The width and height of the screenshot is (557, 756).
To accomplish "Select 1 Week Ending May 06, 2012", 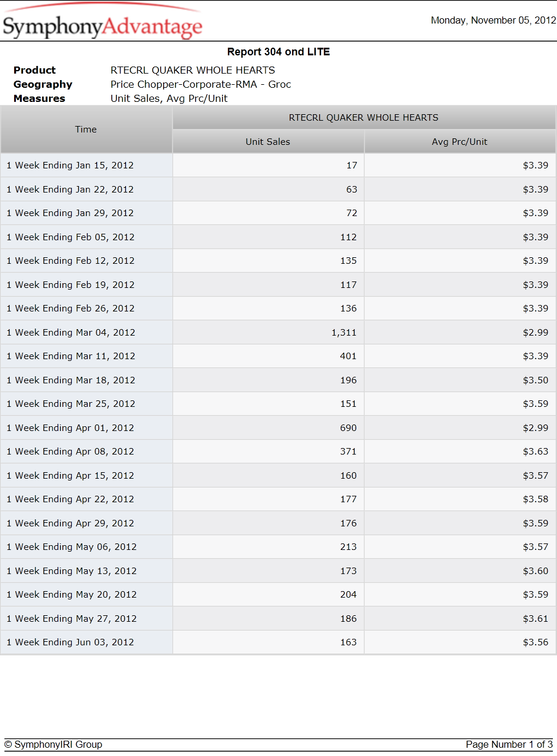I will coord(72,547).
